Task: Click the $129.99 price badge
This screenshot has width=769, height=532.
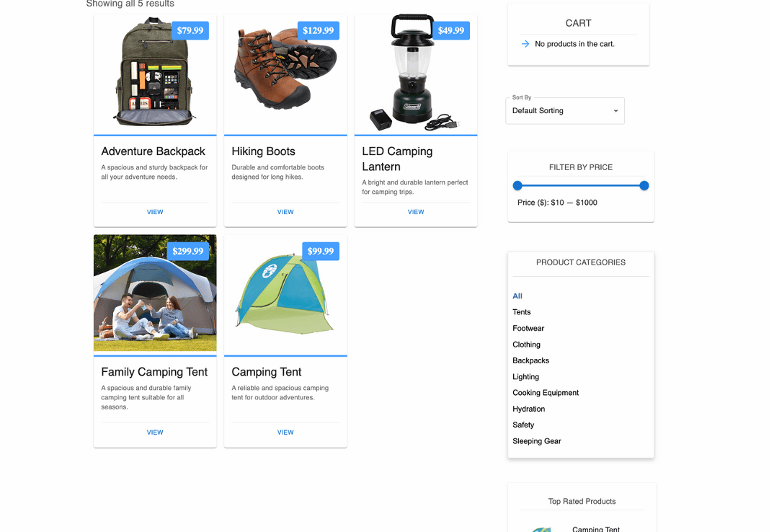Action: 319,30
